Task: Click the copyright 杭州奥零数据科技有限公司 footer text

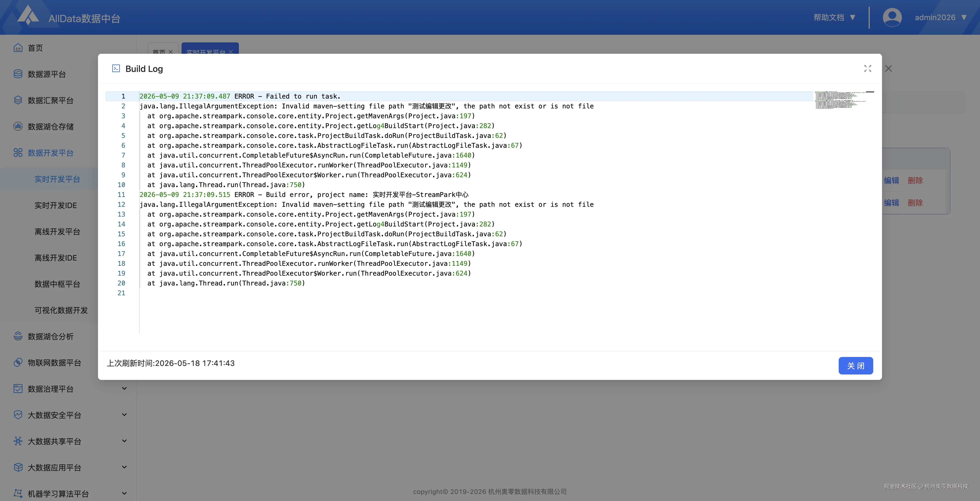Action: [x=490, y=492]
